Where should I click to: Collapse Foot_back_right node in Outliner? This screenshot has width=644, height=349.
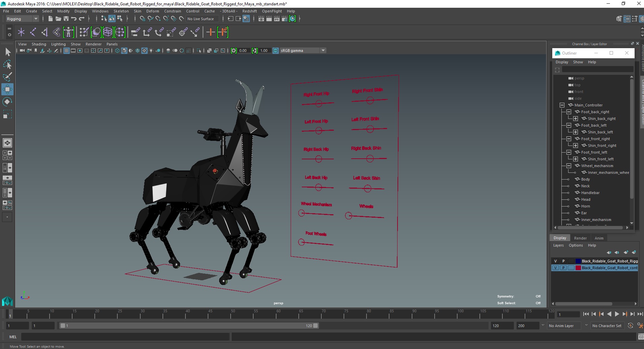click(x=569, y=112)
